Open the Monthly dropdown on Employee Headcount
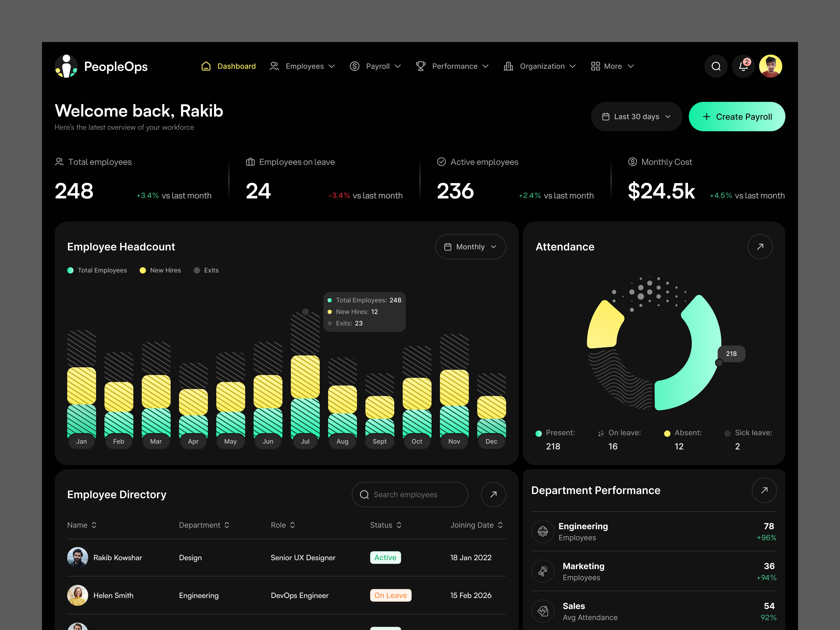Screen dimensions: 840x630 coord(470,246)
